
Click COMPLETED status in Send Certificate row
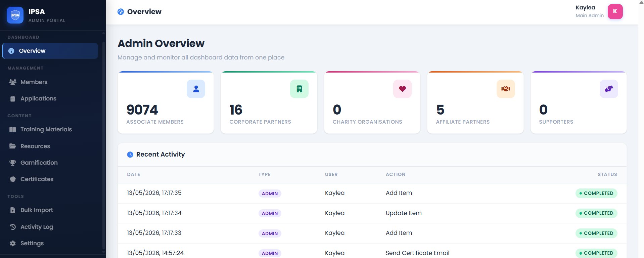[x=596, y=253]
